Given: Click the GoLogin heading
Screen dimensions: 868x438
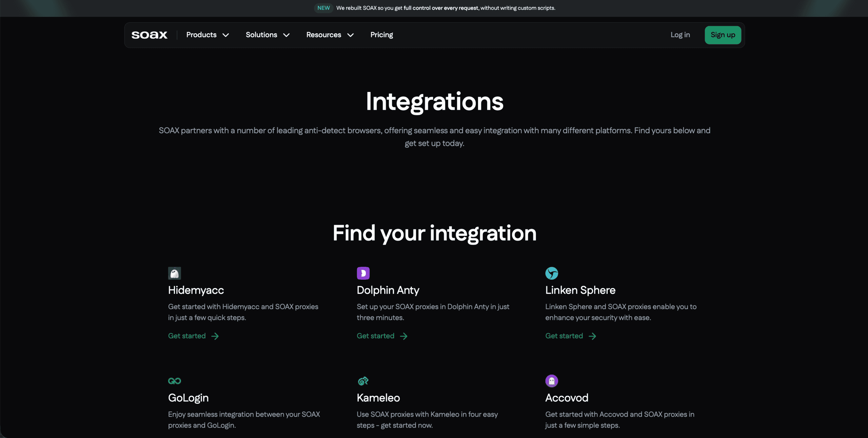Looking at the screenshot, I should click(188, 398).
